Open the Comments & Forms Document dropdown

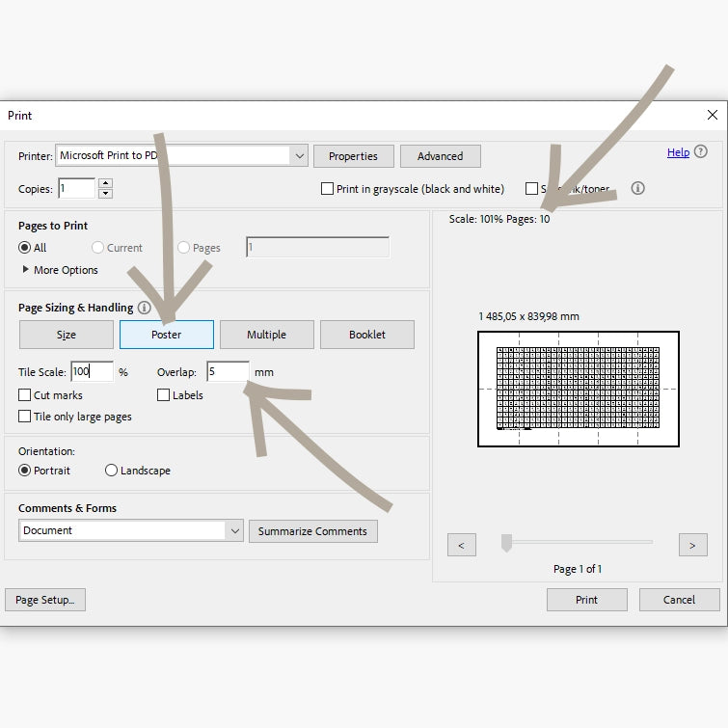[235, 530]
